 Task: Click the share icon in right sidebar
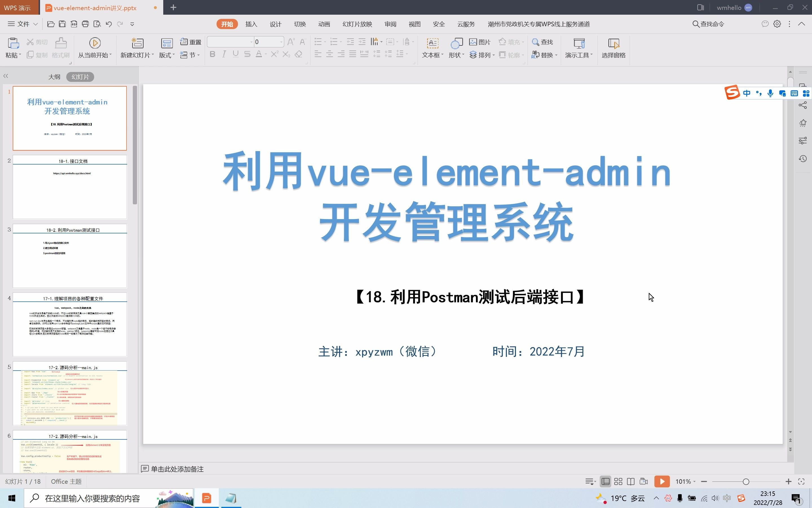coord(803,105)
